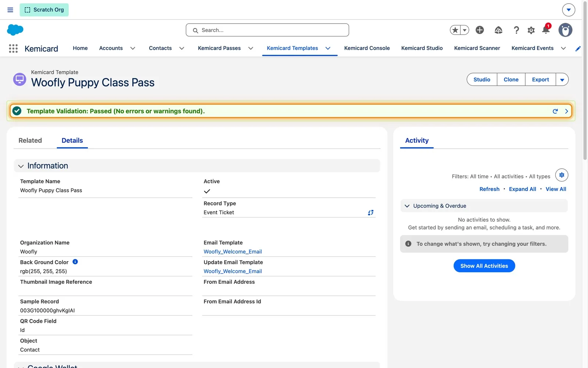Click the change Record Type icon

(x=371, y=213)
